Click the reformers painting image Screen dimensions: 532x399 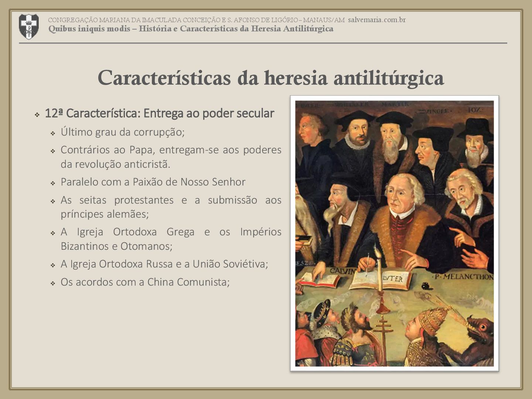(x=394, y=233)
